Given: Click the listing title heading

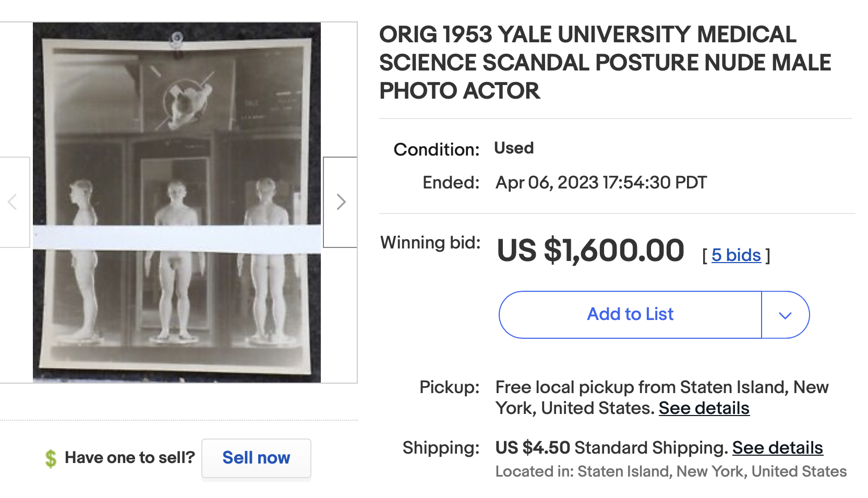Looking at the screenshot, I should point(605,63).
